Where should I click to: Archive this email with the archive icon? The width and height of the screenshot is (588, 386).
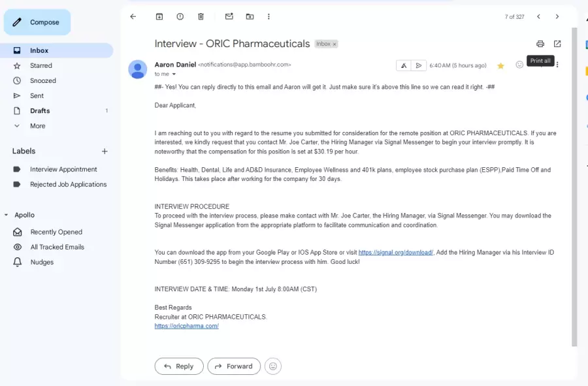[159, 16]
